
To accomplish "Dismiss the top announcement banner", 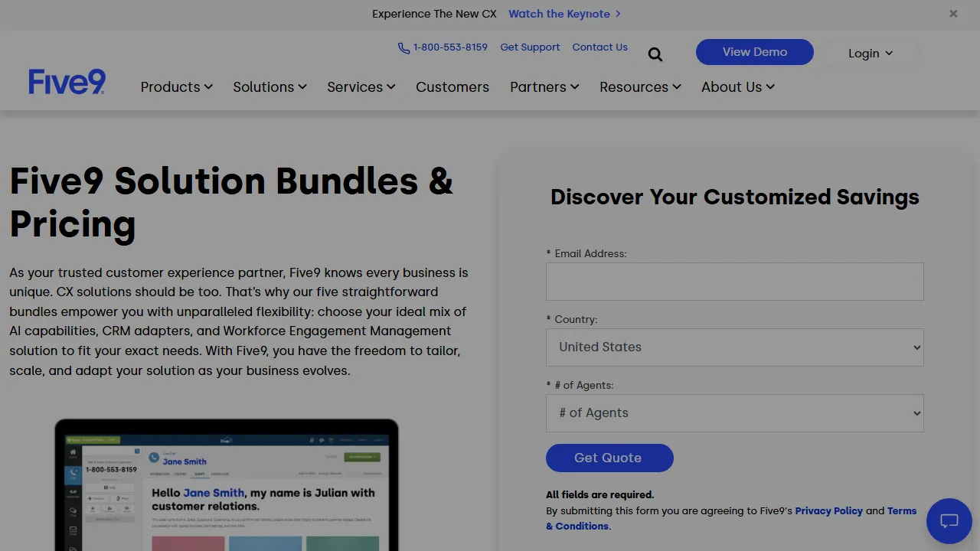I will coord(953,14).
